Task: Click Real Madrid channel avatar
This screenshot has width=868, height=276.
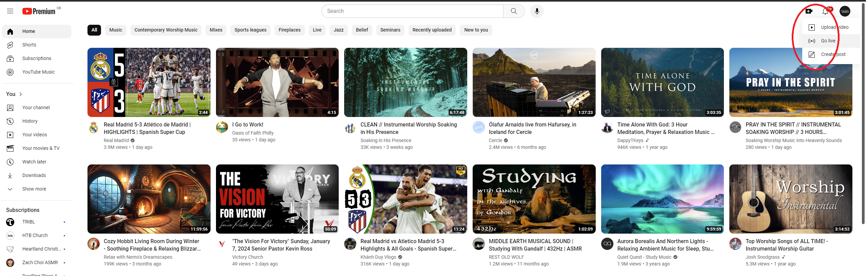Action: click(x=94, y=127)
